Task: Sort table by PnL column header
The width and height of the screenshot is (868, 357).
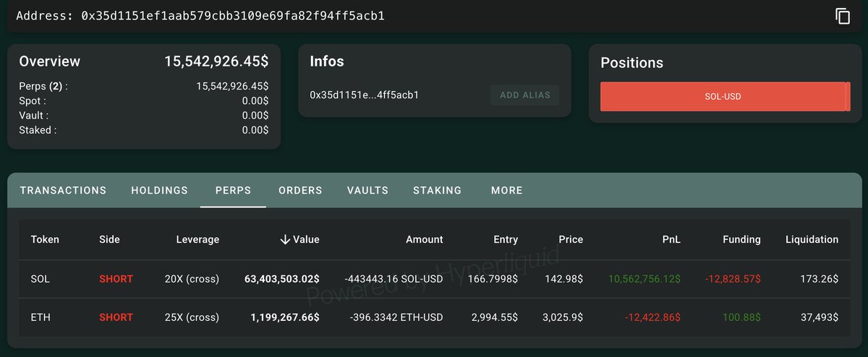Action: pos(670,239)
